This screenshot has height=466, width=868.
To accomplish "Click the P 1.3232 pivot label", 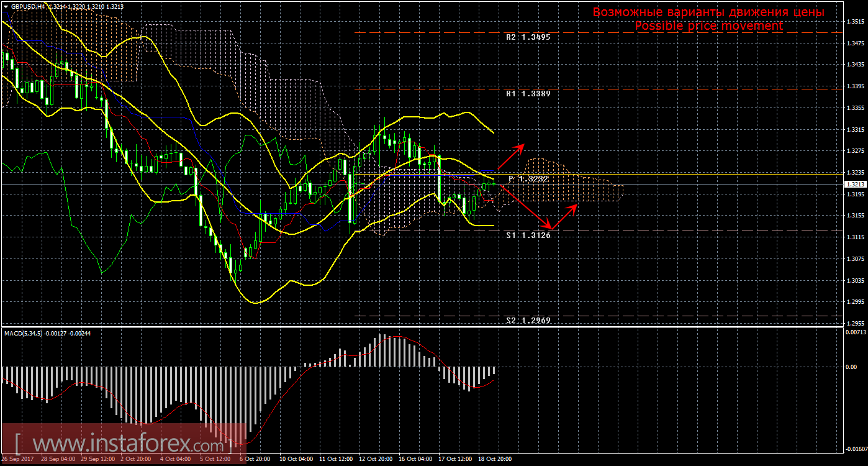I will point(528,179).
